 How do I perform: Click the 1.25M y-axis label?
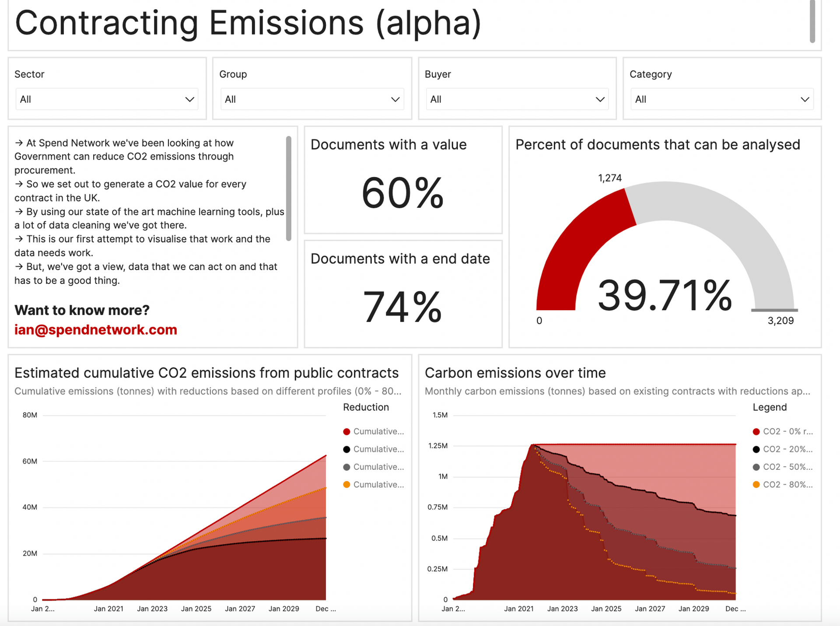[x=438, y=446]
